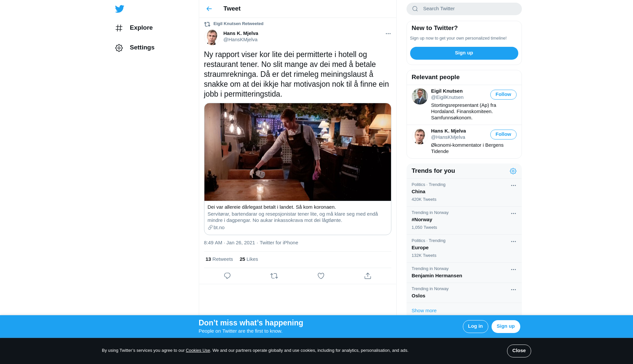The image size is (633, 364).
Task: Open more options for Benjamin Hermansen trend
Action: point(513,270)
